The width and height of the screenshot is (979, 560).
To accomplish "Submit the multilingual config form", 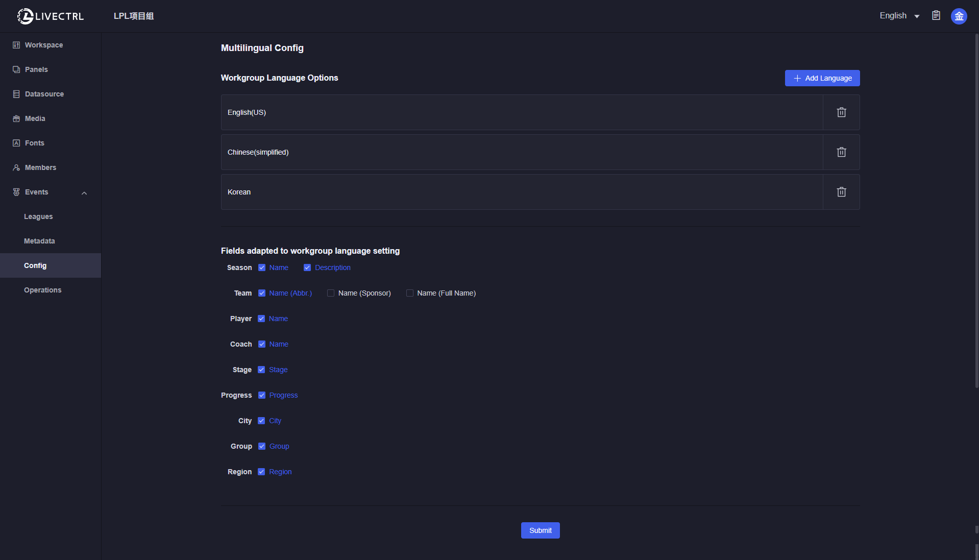I will 540,530.
